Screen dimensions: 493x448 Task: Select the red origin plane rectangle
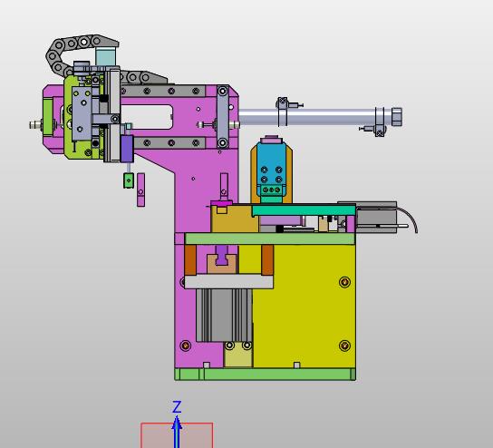pos(177,435)
